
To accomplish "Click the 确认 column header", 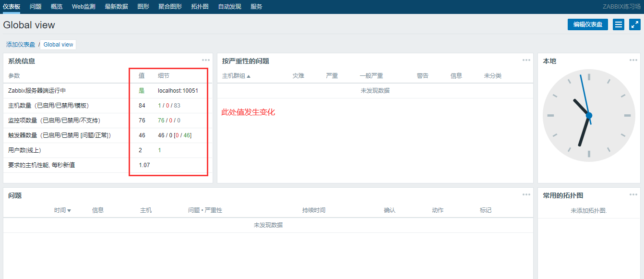I will (390, 210).
